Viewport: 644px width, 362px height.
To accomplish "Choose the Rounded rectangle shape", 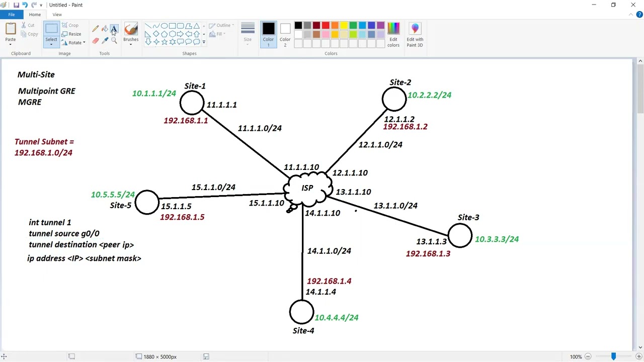I will (181, 26).
